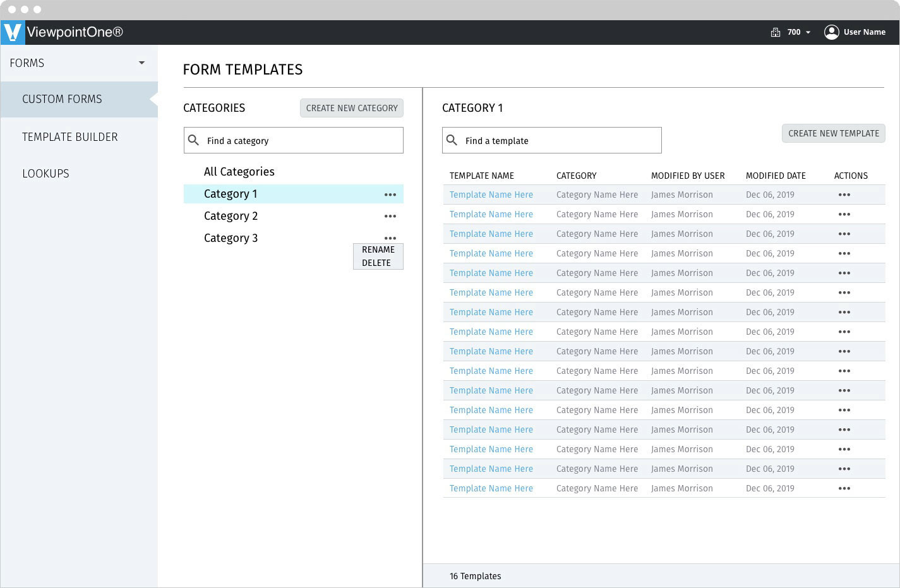This screenshot has width=900, height=588.
Task: Click search icon in Find a category
Action: (x=194, y=140)
